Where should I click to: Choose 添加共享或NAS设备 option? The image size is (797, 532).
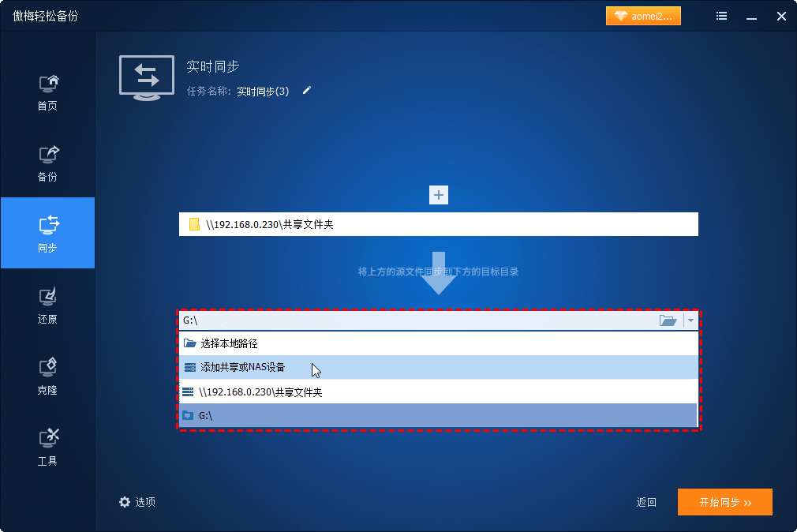pyautogui.click(x=439, y=367)
